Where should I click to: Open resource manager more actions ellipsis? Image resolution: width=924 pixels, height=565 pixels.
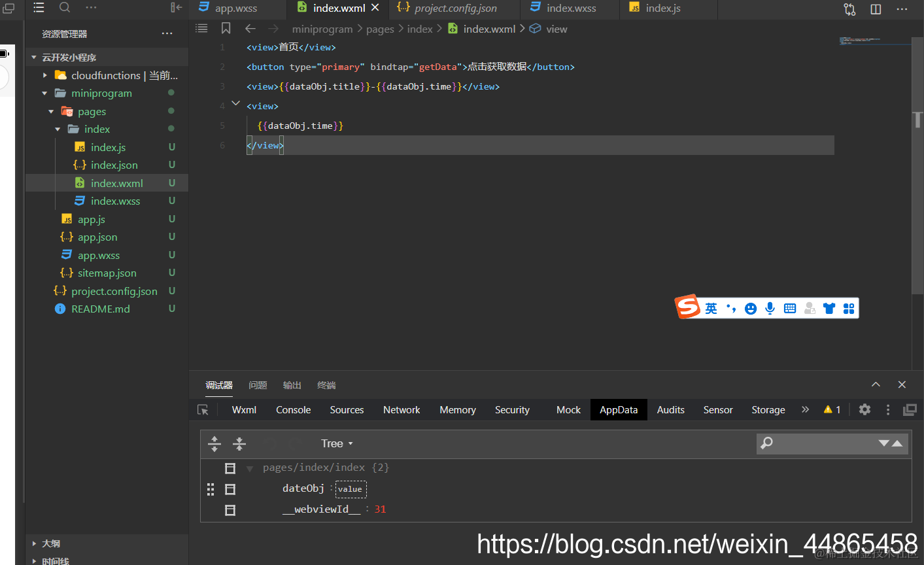[167, 33]
